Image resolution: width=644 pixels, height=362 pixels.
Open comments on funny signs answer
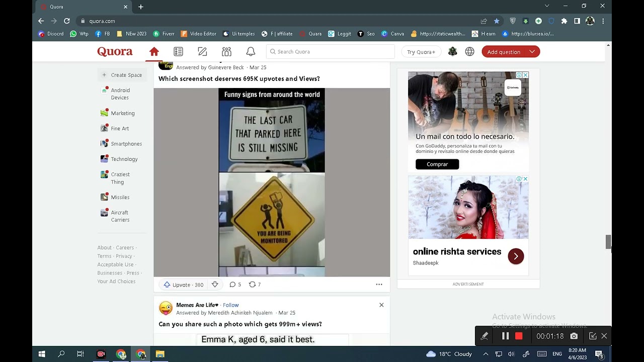[235, 285]
